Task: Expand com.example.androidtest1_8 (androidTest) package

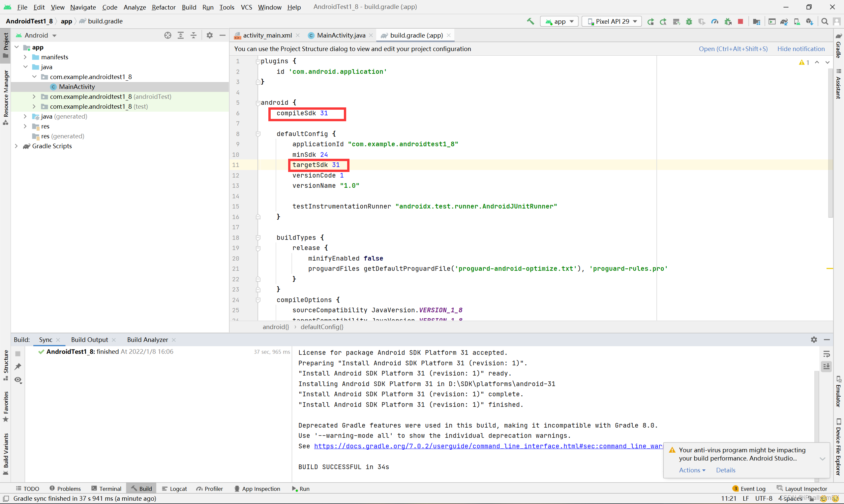Action: pyautogui.click(x=34, y=97)
